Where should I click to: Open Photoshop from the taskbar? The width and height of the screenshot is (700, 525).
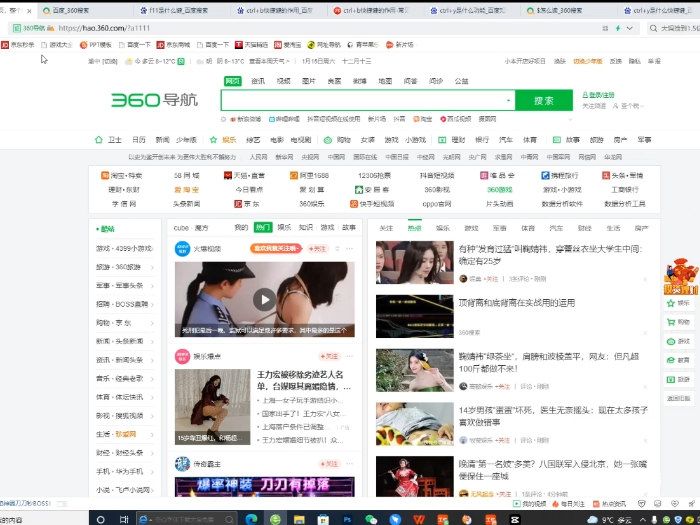click(347, 519)
